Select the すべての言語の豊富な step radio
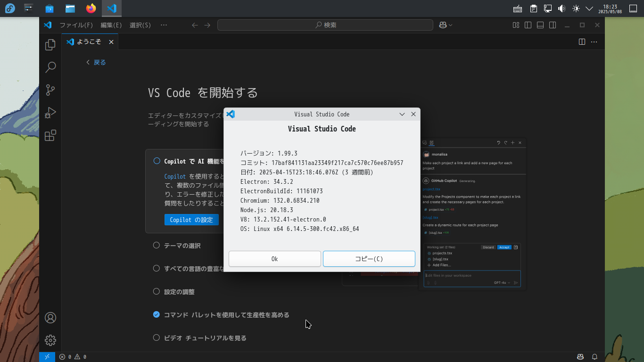The width and height of the screenshot is (644, 362). pyautogui.click(x=157, y=268)
